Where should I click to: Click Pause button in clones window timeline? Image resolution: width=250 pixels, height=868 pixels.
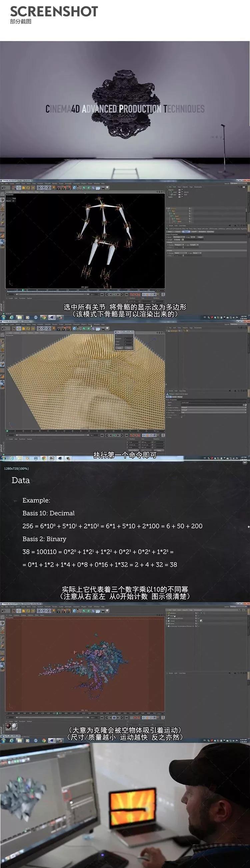tap(114, 718)
